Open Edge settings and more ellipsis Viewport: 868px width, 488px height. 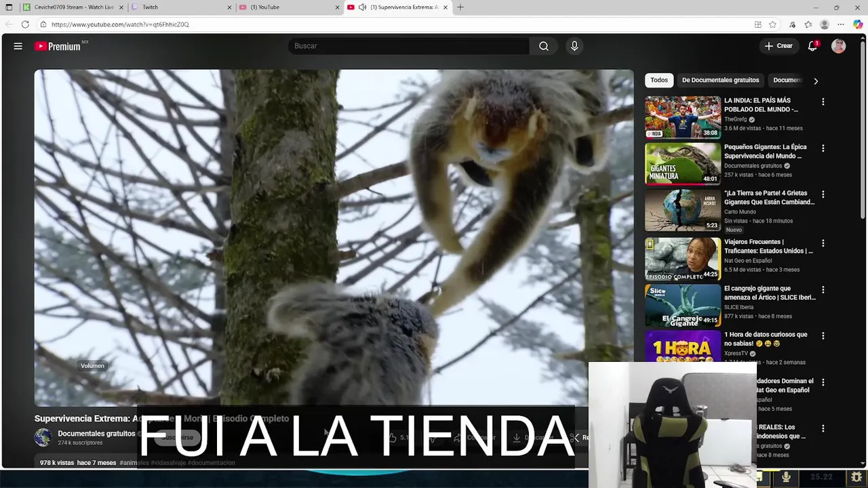[841, 24]
